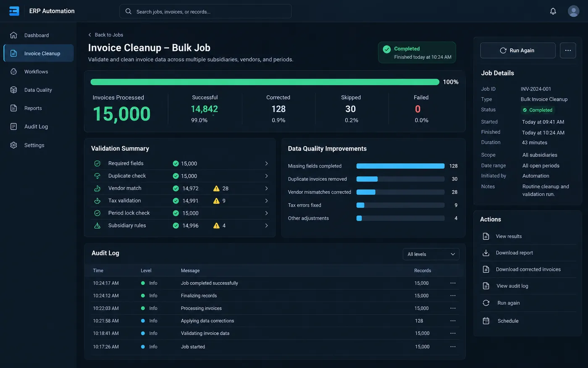Expand the Subsidiary rules row chevron

pyautogui.click(x=266, y=226)
